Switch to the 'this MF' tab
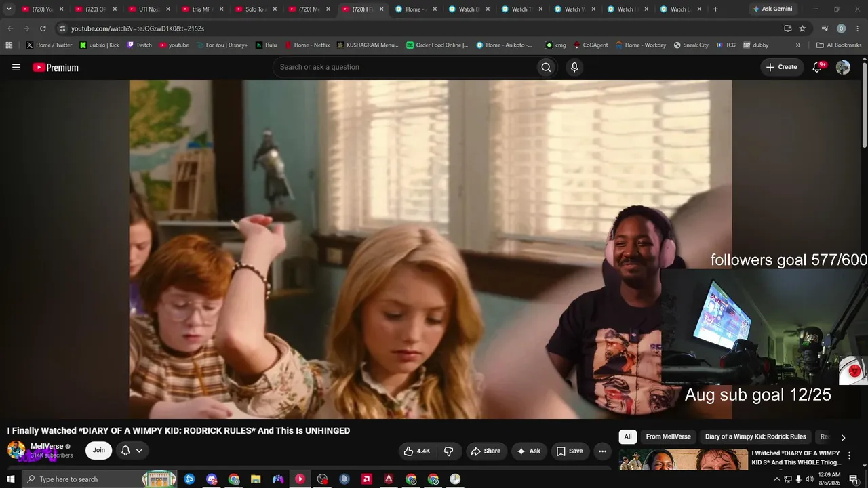The width and height of the screenshot is (868, 488). tap(202, 9)
